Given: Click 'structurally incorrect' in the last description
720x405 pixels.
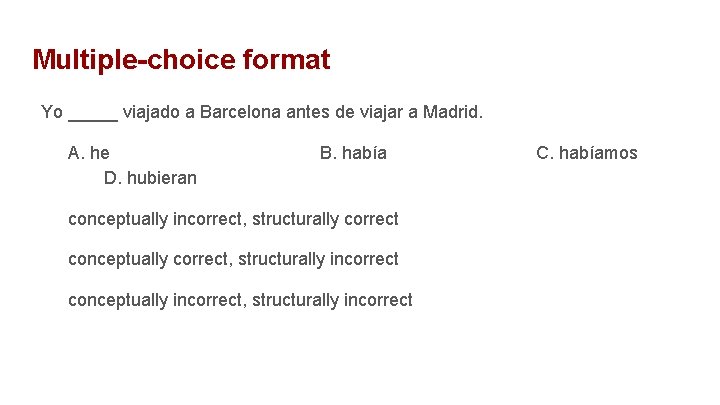Looking at the screenshot, I should click(332, 300).
